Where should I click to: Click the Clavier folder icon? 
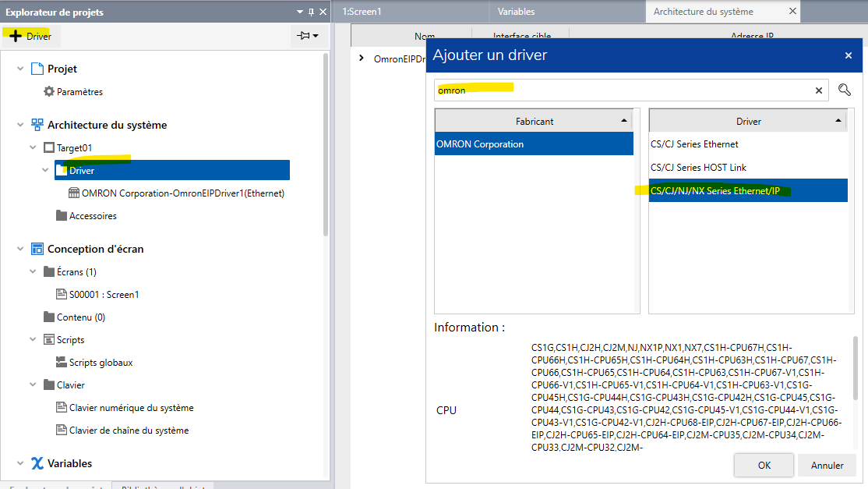pyautogui.click(x=49, y=385)
